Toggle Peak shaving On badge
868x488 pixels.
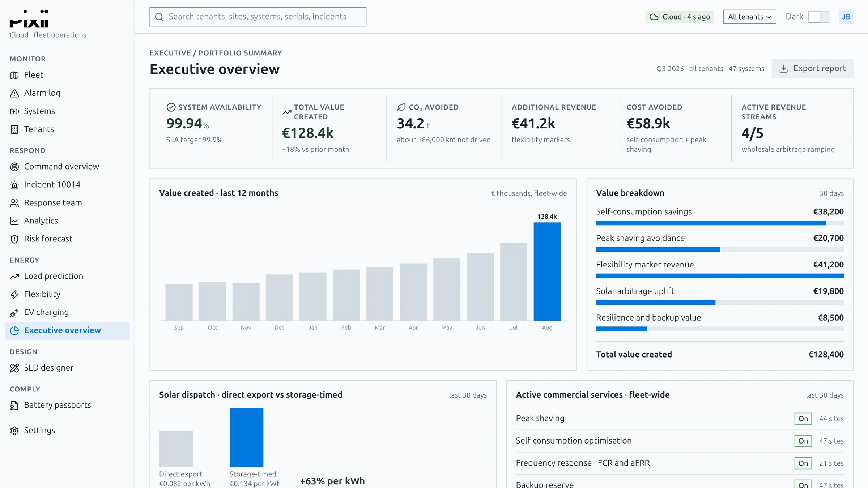pos(803,419)
